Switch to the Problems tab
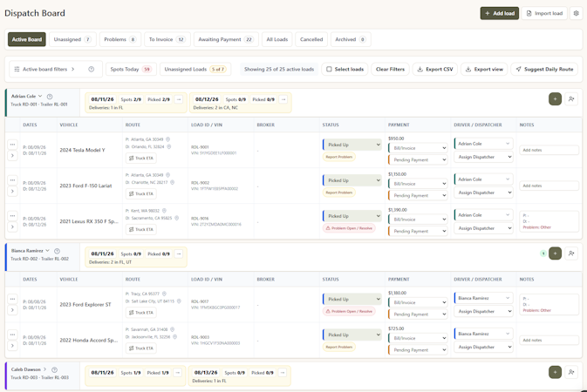This screenshot has width=587, height=392. (120, 39)
